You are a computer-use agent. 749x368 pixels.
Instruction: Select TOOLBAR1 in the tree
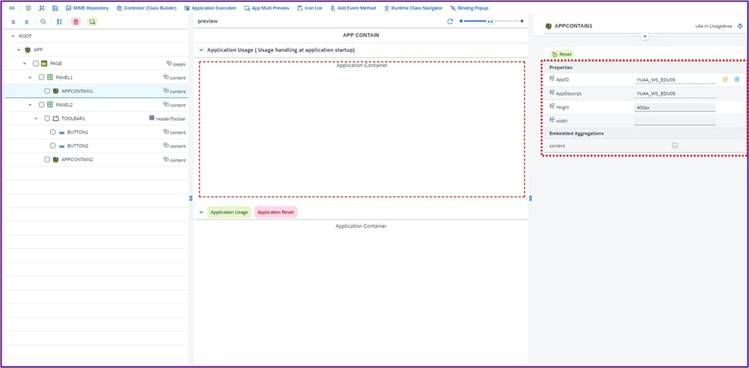tap(73, 119)
